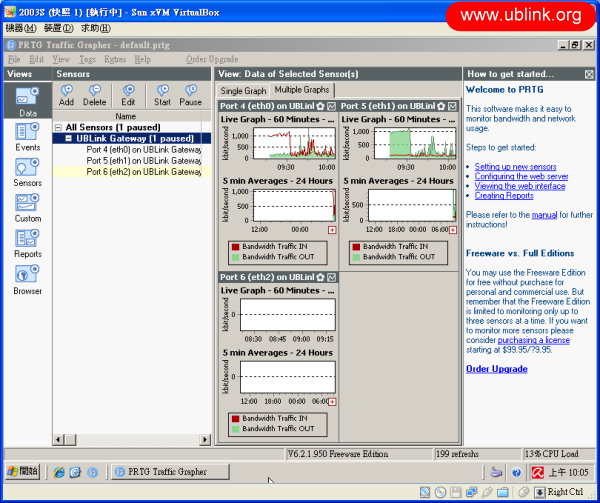Screen dimensions: 600x503
Task: Click red marker under Port 6 24-hour graph
Action: point(332,402)
